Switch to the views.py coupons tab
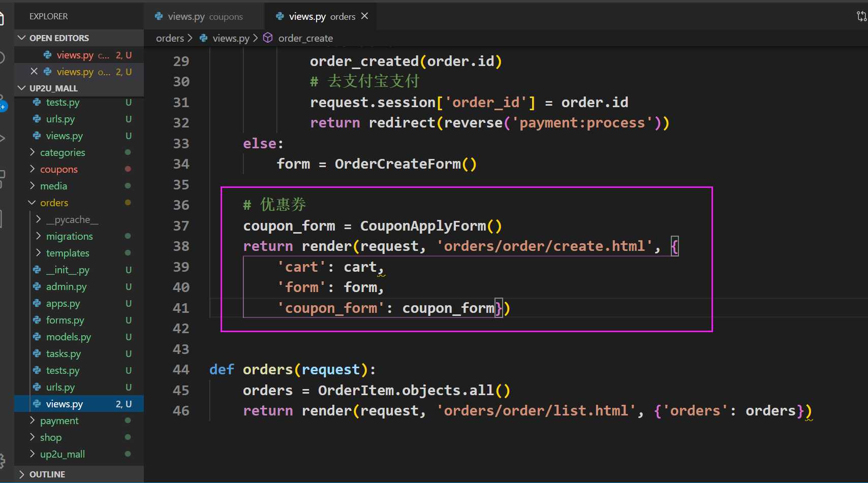Viewport: 868px width, 483px height. click(204, 17)
